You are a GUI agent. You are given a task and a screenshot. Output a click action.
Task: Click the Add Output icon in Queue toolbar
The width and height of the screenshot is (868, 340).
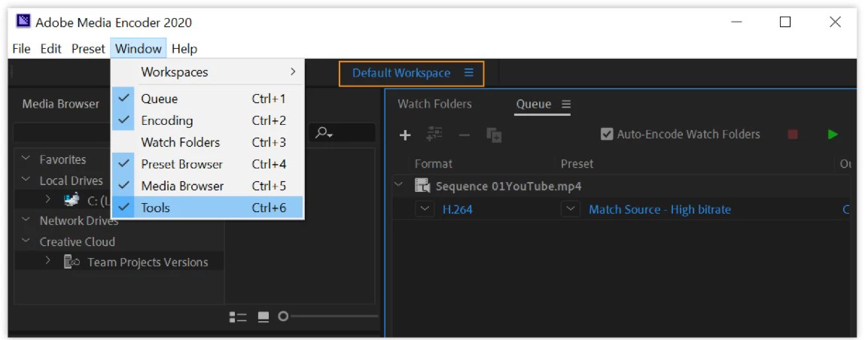click(x=434, y=135)
